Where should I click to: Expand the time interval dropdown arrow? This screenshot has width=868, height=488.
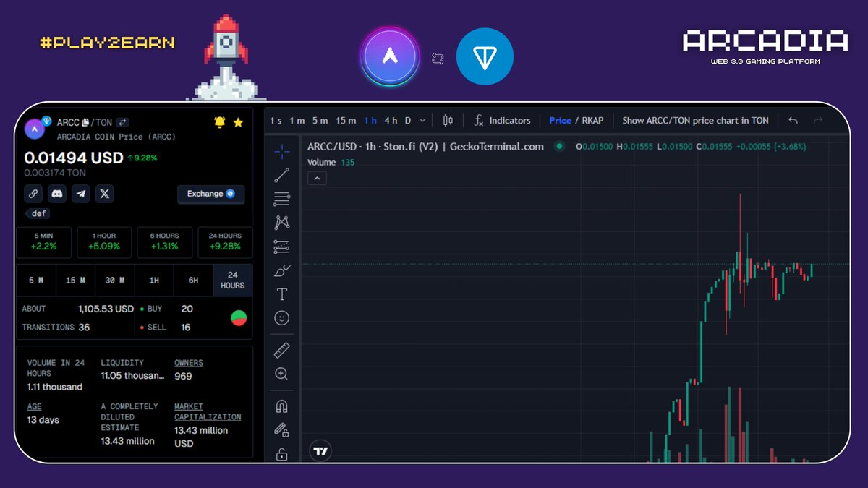coord(423,121)
